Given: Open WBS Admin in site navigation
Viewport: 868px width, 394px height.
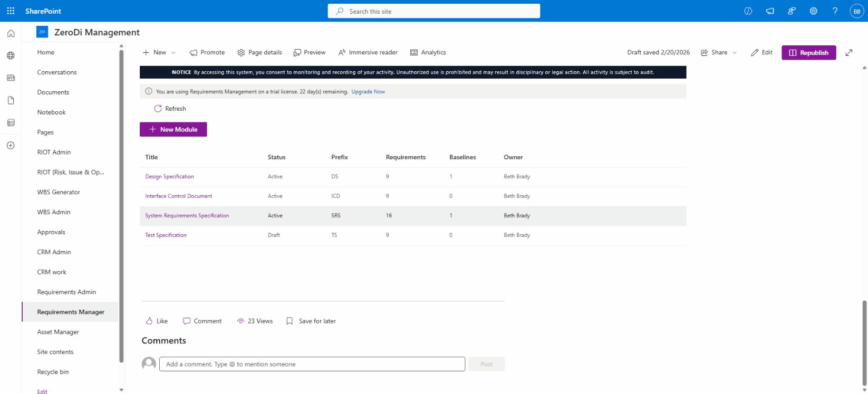Looking at the screenshot, I should tap(54, 213).
